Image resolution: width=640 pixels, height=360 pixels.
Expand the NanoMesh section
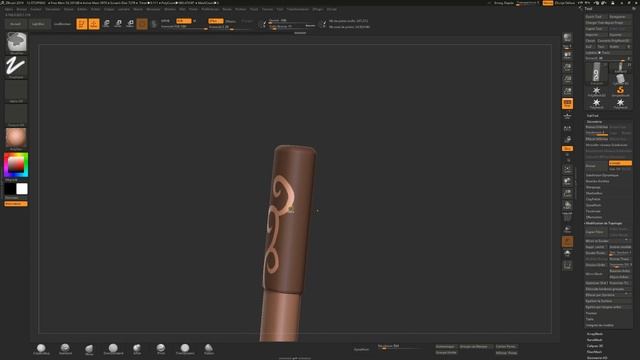595,340
